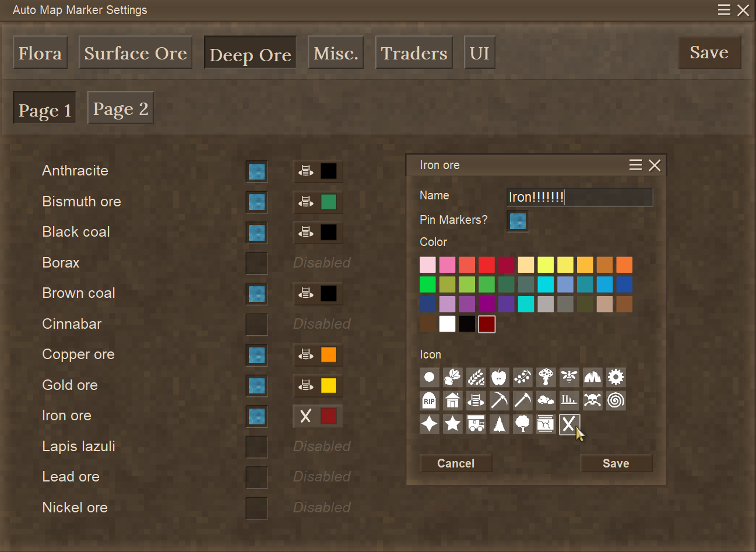
Task: Edit the Gold ore marker appearance
Action: [318, 385]
